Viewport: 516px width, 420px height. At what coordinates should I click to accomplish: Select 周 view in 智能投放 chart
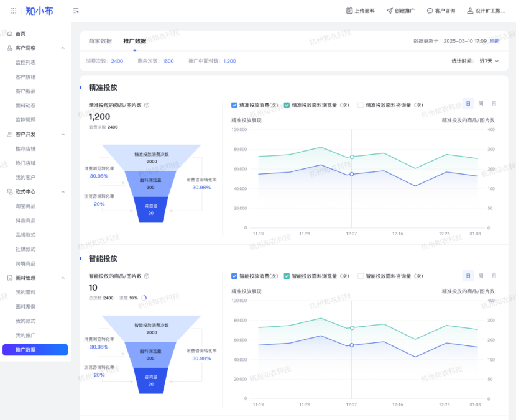(481, 276)
